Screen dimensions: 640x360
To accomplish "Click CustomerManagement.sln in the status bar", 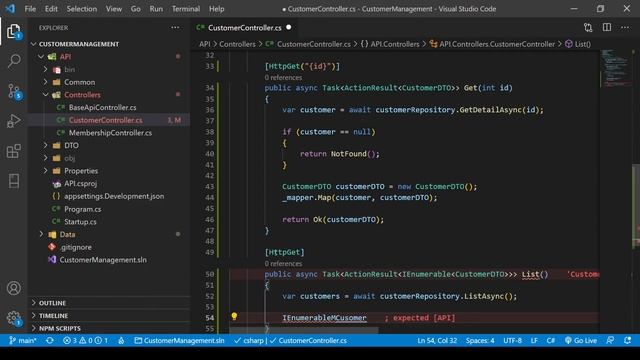I will 179,340.
